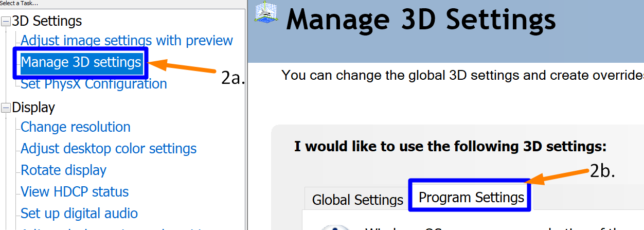The width and height of the screenshot is (644, 230).
Task: Open the Change resolution page
Action: click(x=76, y=127)
